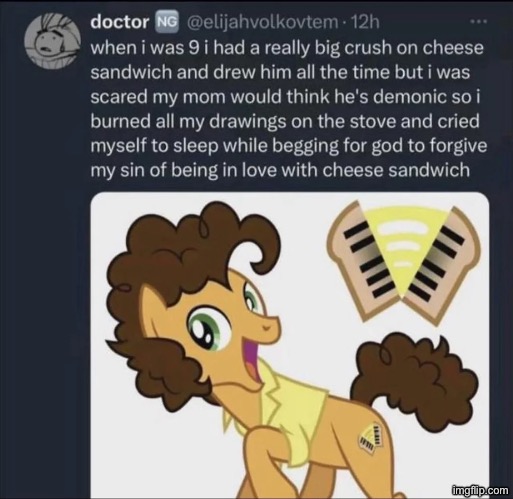Open the attached pony image

pyautogui.click(x=290, y=345)
